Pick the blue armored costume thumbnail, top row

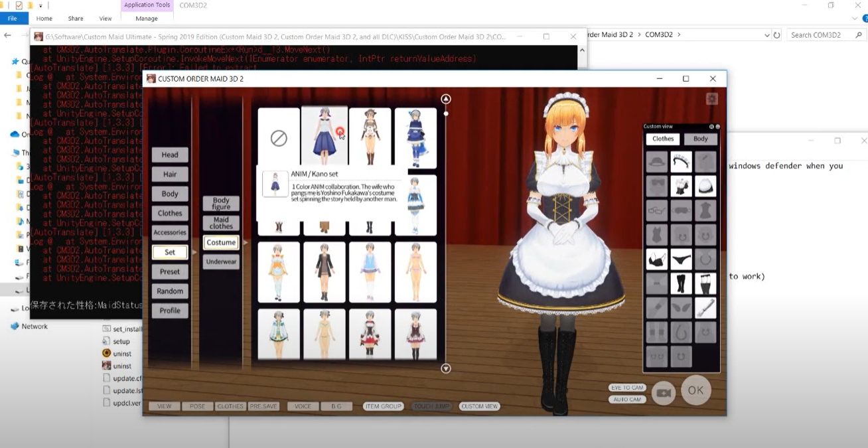coord(416,138)
